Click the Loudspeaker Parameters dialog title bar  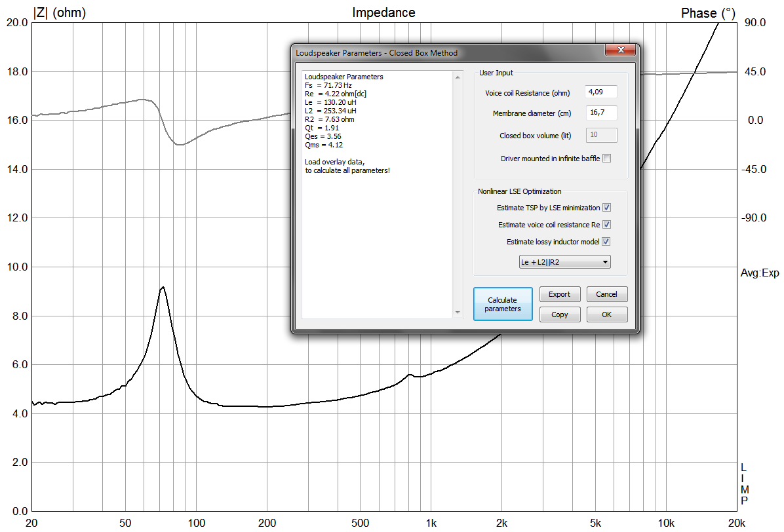point(376,53)
